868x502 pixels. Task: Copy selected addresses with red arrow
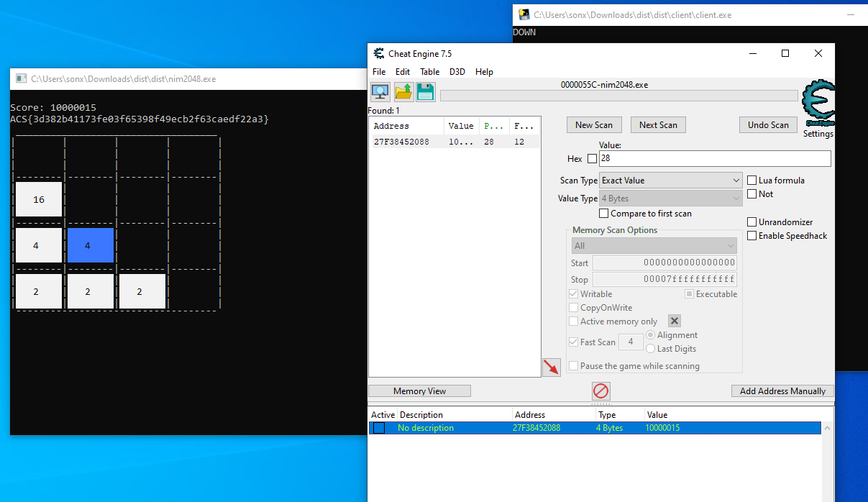[x=551, y=368]
